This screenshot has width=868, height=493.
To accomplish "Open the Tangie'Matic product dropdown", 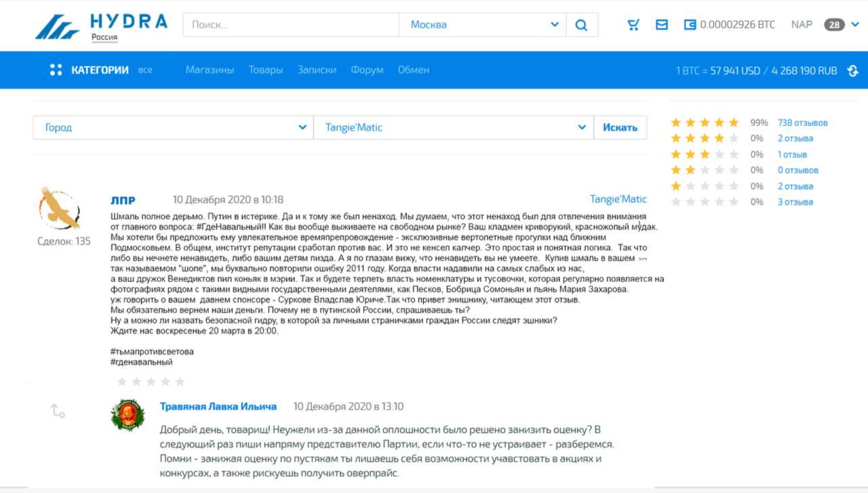I will (454, 127).
